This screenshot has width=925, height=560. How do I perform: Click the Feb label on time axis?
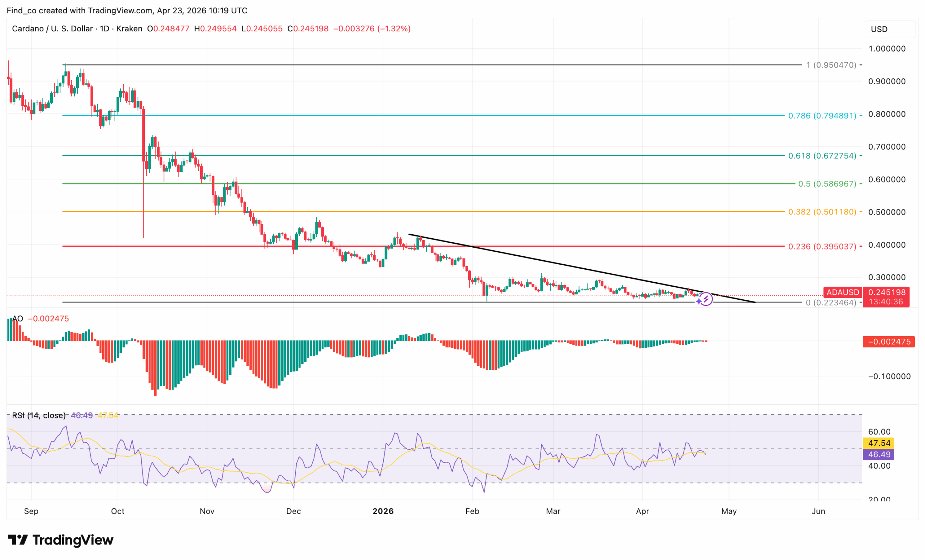472,511
